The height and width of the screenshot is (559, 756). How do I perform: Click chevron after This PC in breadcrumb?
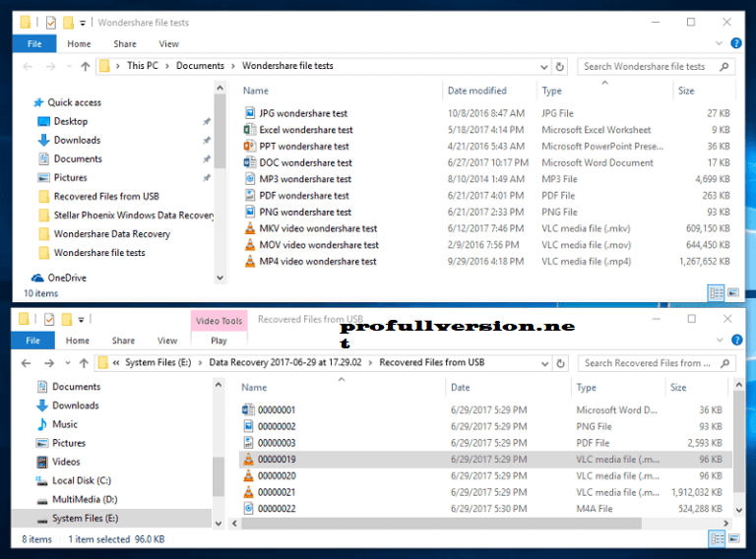(x=166, y=66)
